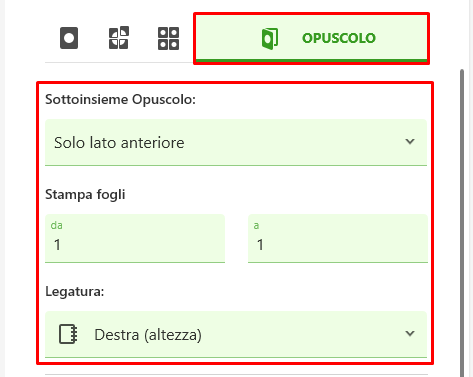Click the "Sottoinsieme Opuscolo:" label
The height and width of the screenshot is (377, 473).
(x=120, y=100)
